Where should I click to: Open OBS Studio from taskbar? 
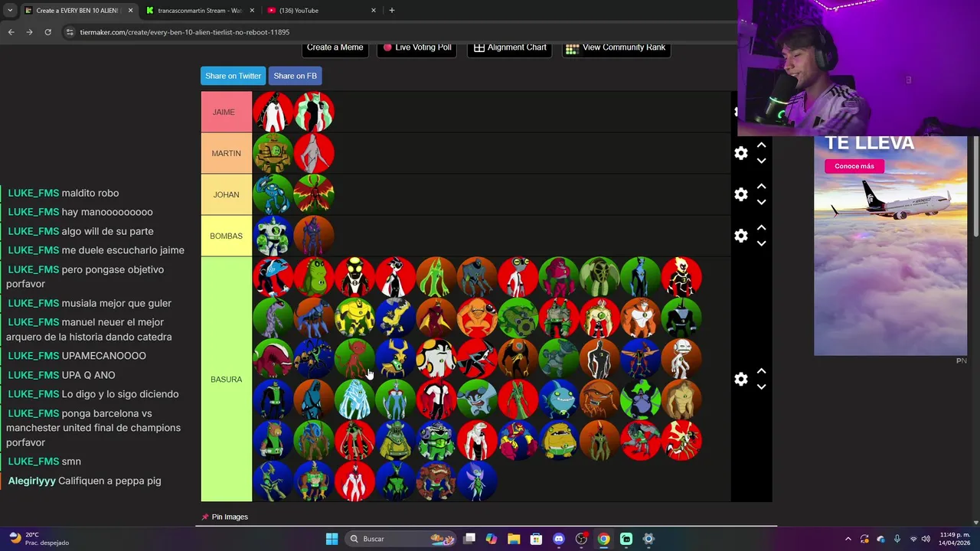point(581,539)
